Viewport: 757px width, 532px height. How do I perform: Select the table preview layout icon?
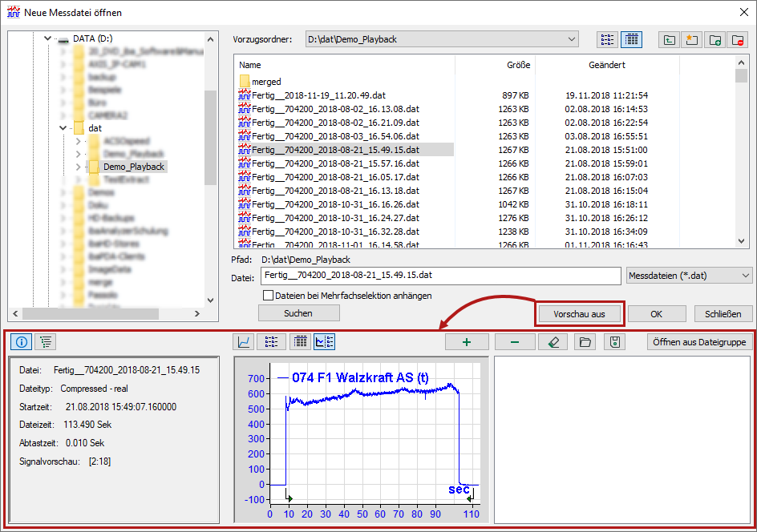(x=300, y=342)
